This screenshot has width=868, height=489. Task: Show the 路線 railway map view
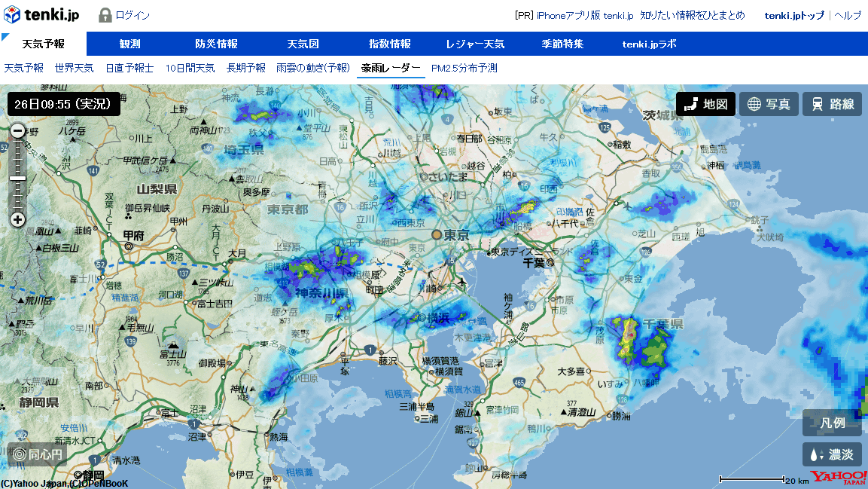pos(831,104)
